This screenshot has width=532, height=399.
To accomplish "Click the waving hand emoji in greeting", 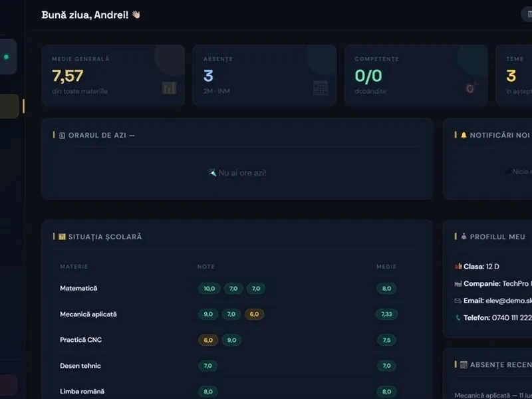I will tap(136, 15).
